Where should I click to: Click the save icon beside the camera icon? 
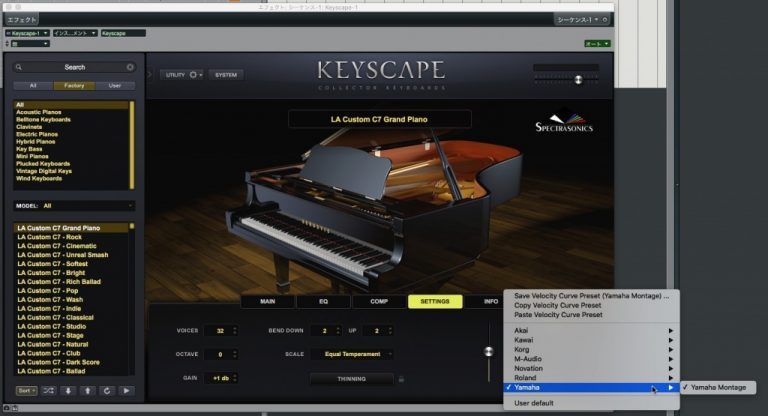[x=15, y=408]
